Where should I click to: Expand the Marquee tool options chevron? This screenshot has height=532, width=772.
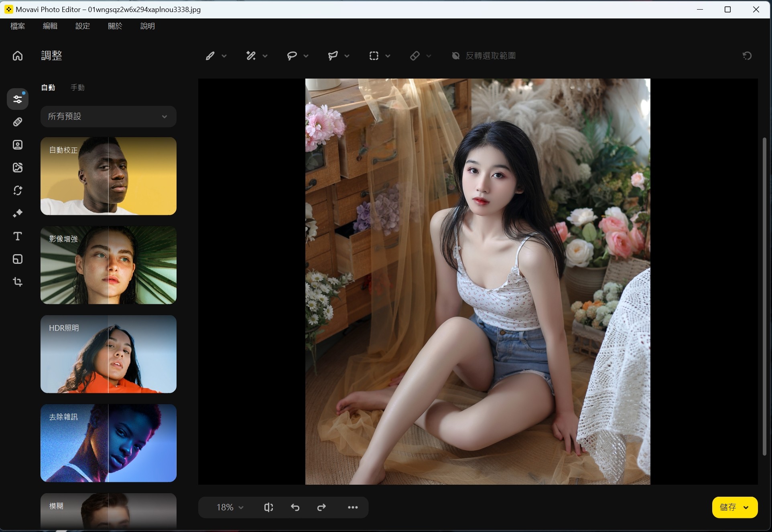[x=388, y=56]
